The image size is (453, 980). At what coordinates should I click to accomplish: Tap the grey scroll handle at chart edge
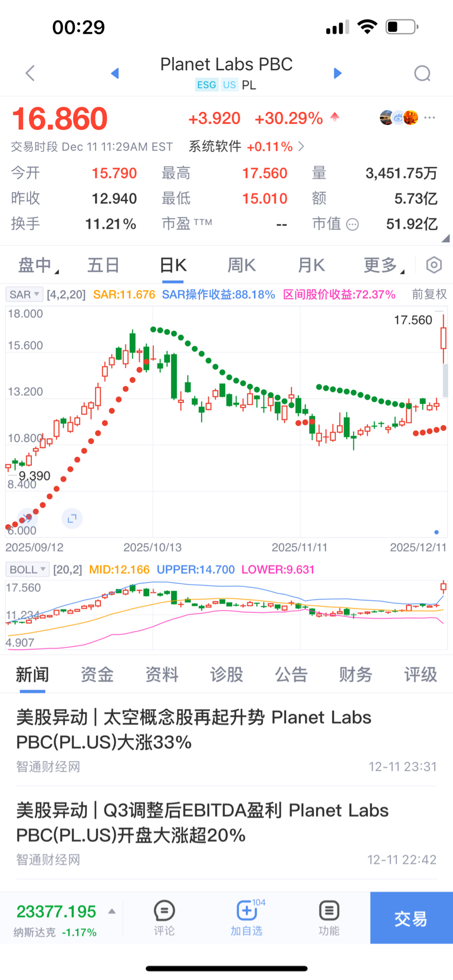tap(445, 380)
